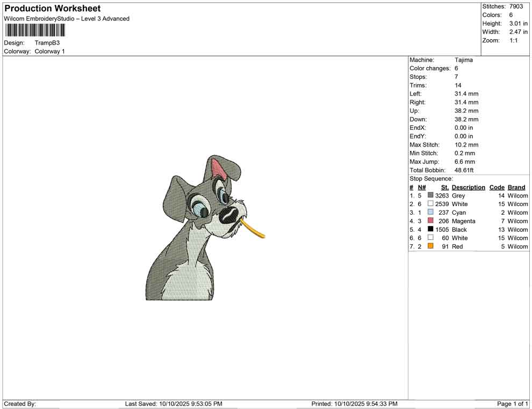The width and height of the screenshot is (532, 409).
Task: Click the Stitches value 7903
Action: pyautogui.click(x=516, y=6)
